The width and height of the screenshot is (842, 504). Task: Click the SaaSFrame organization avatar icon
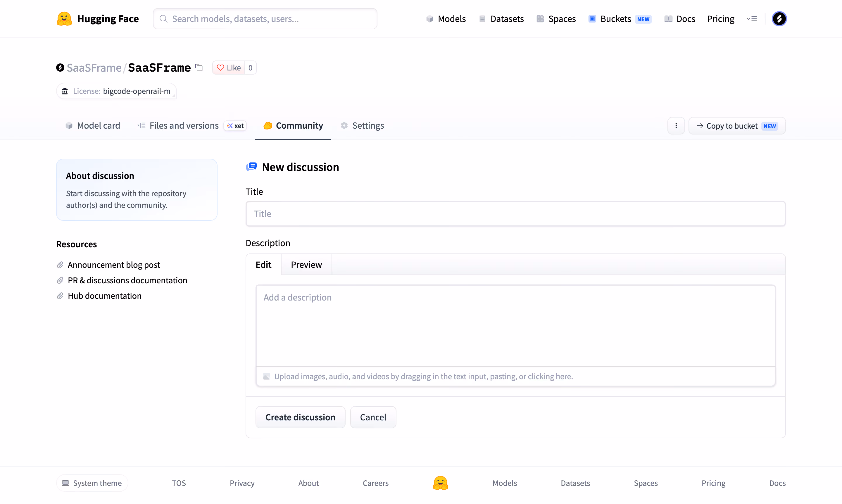60,68
